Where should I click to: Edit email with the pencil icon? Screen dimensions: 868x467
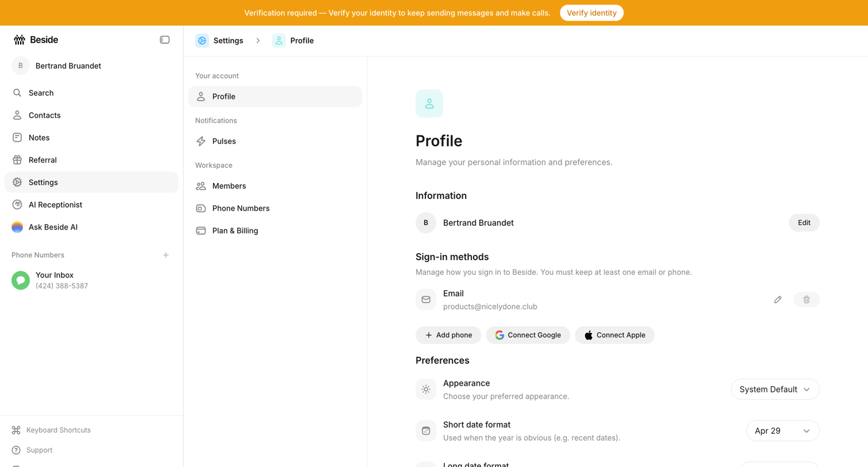[777, 299]
